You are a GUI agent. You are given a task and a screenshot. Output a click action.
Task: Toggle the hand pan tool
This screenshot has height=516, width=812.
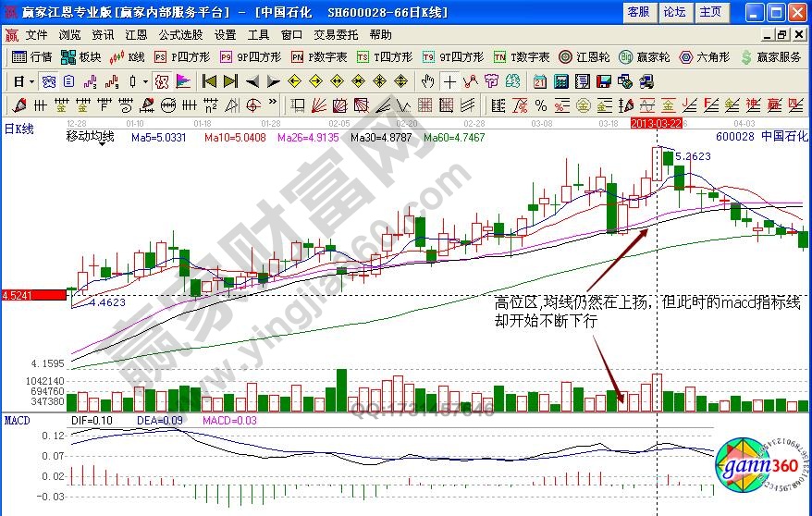(x=427, y=81)
